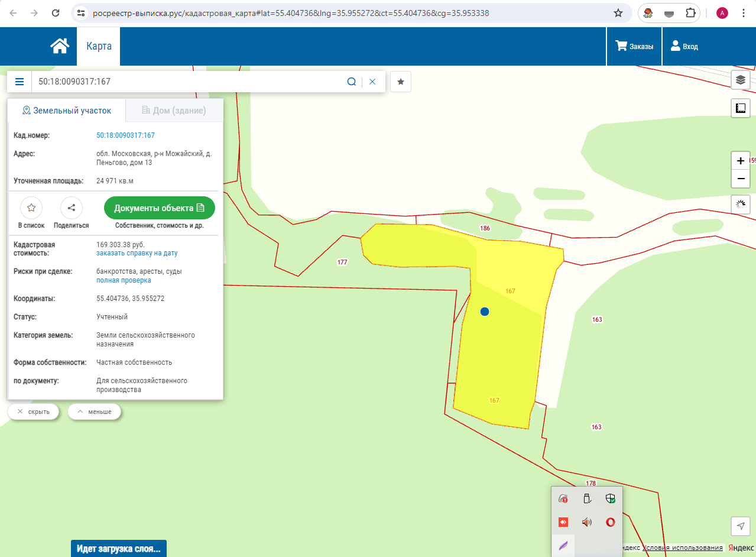Hide the info panel with скрыть

pos(33,412)
